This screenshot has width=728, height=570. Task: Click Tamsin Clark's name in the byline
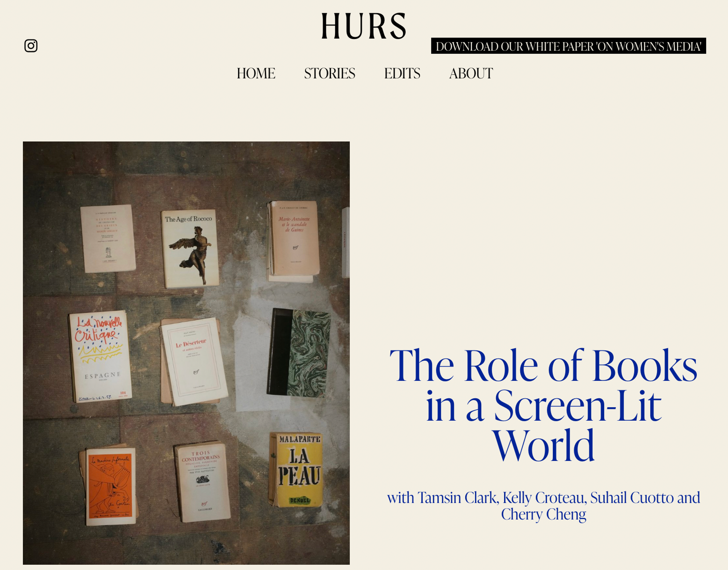coord(458,498)
